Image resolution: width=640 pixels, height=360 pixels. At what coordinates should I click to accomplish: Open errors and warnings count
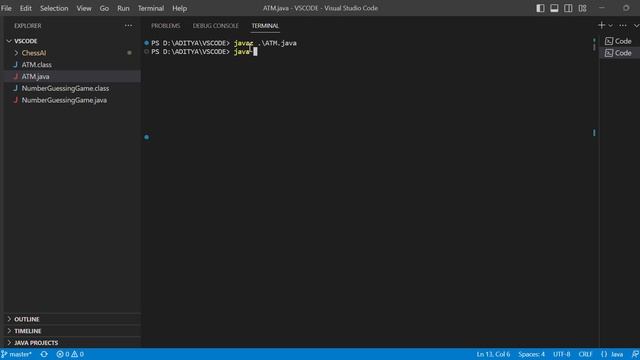click(70, 354)
